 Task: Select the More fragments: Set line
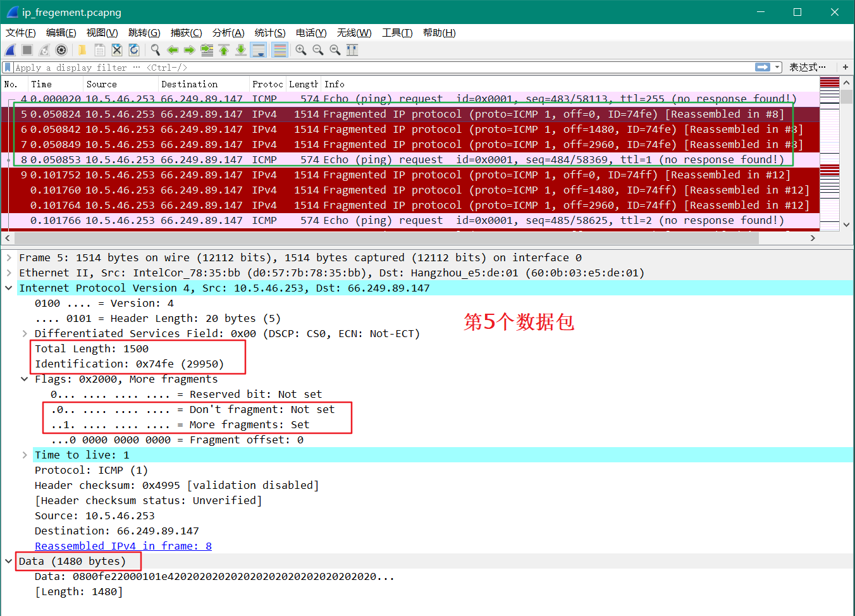point(180,425)
